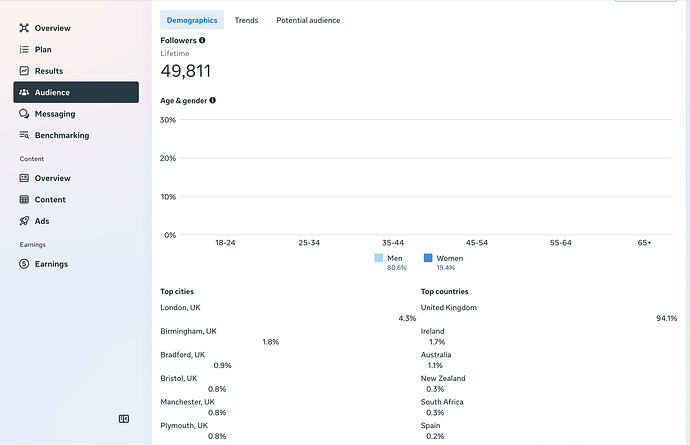Click New Zealand in Top countries
The image size is (690, 445).
pyautogui.click(x=443, y=379)
